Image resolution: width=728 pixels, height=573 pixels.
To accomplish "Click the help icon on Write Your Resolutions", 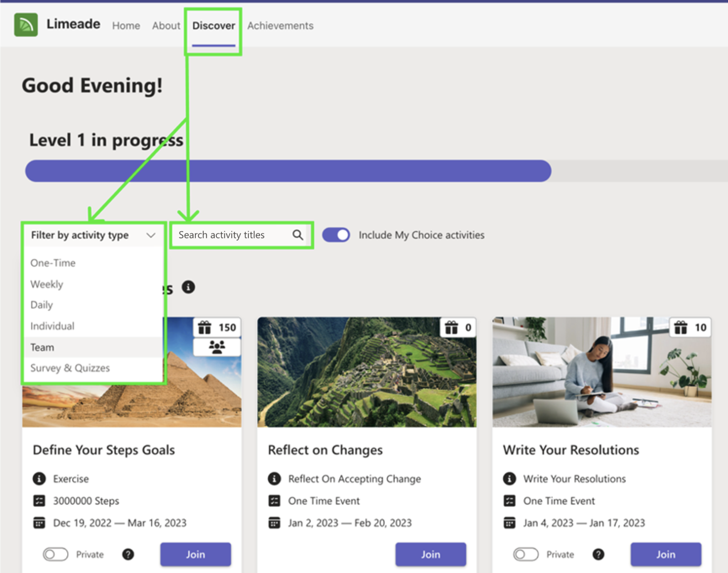I will pyautogui.click(x=598, y=554).
